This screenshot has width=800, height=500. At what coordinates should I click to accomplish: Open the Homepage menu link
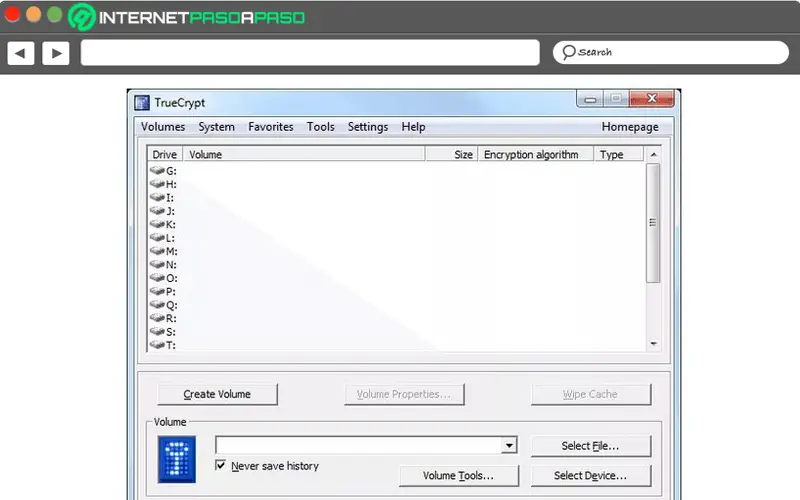tap(630, 127)
